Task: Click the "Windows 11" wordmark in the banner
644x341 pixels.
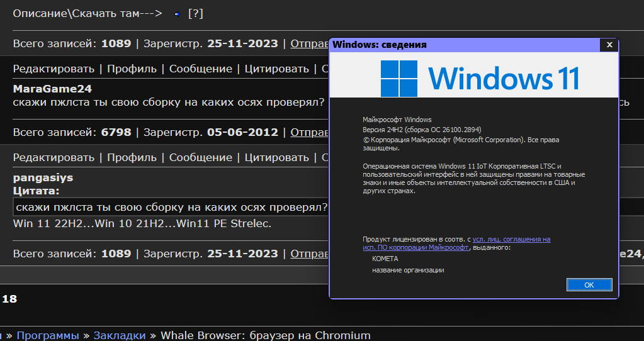Action: tap(504, 79)
